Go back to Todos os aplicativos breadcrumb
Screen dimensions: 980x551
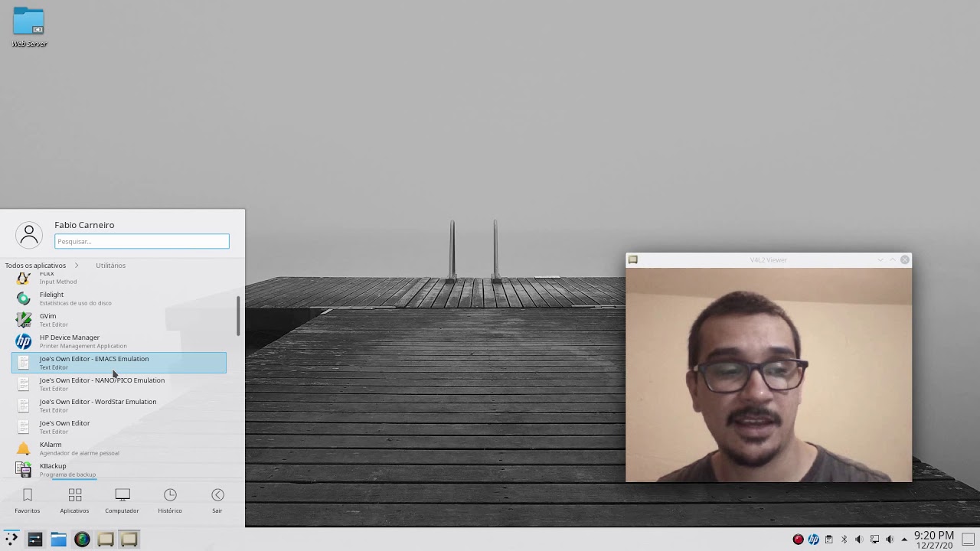click(35, 266)
